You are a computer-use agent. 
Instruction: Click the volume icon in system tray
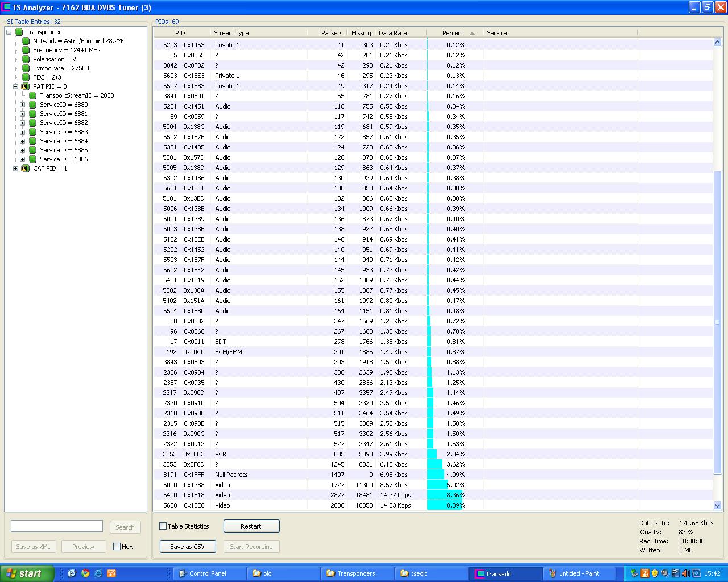point(685,573)
